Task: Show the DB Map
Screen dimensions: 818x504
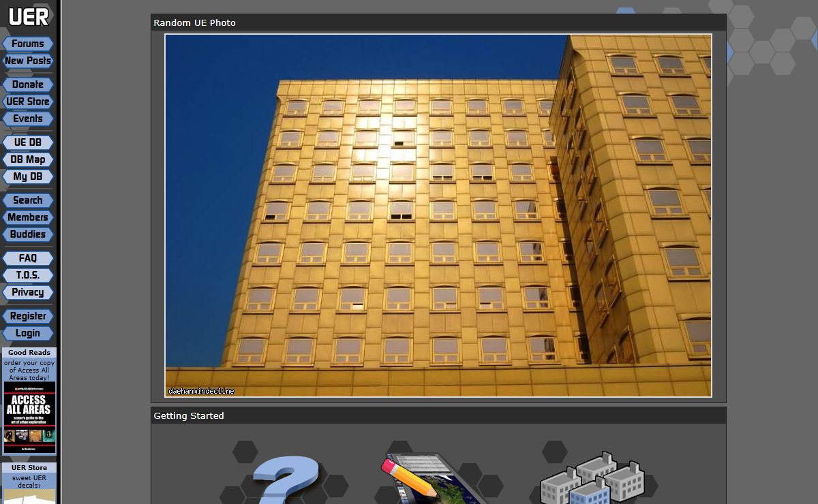Action: (28, 159)
